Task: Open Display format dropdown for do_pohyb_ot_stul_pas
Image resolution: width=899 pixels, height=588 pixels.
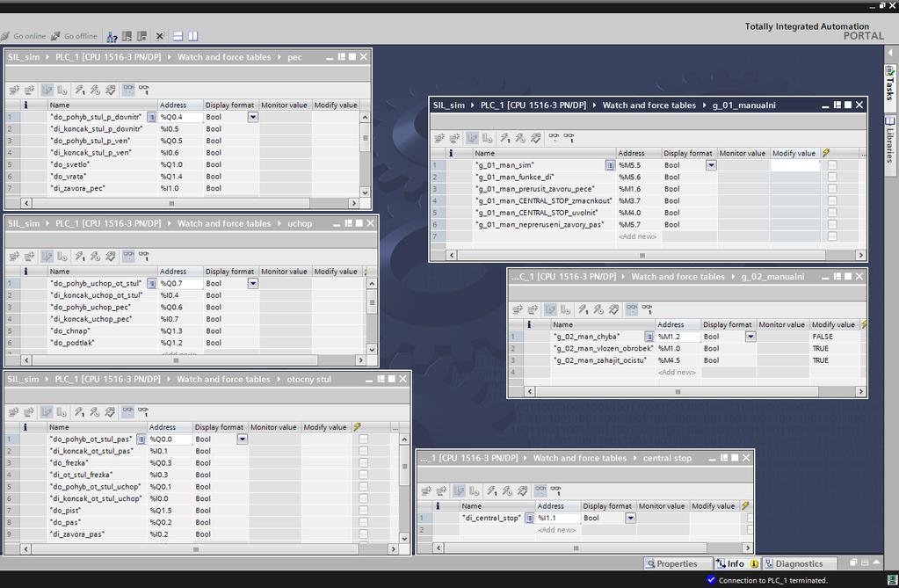Action: [x=243, y=439]
